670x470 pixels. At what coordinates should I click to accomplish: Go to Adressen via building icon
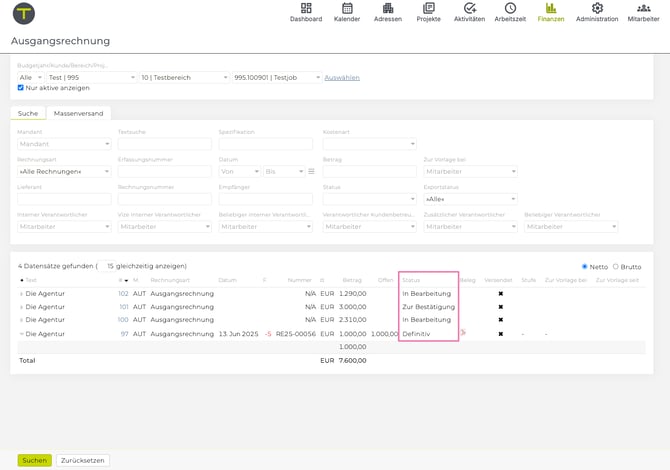pyautogui.click(x=388, y=9)
